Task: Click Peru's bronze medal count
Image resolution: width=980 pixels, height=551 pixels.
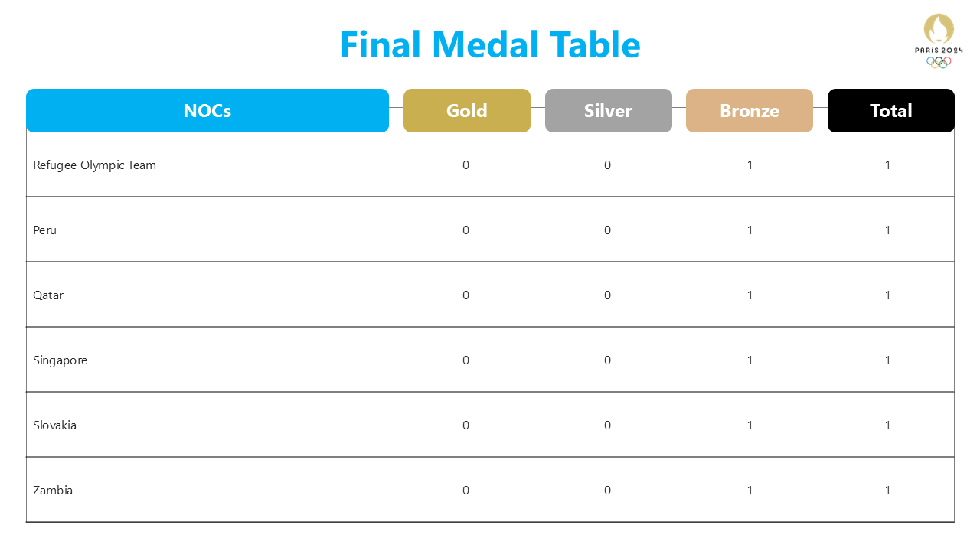Action: (750, 230)
